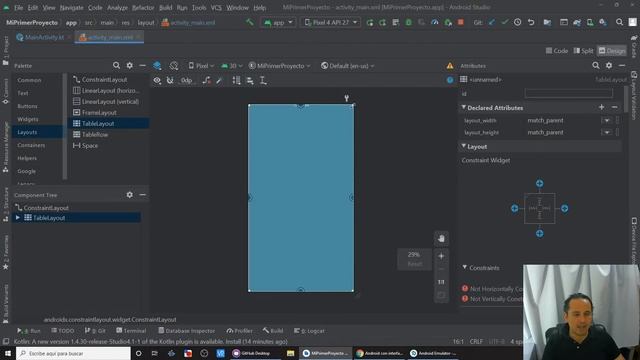Open Search Everywhere magnifier in main toolbar
The image size is (640, 360).
click(x=619, y=22)
